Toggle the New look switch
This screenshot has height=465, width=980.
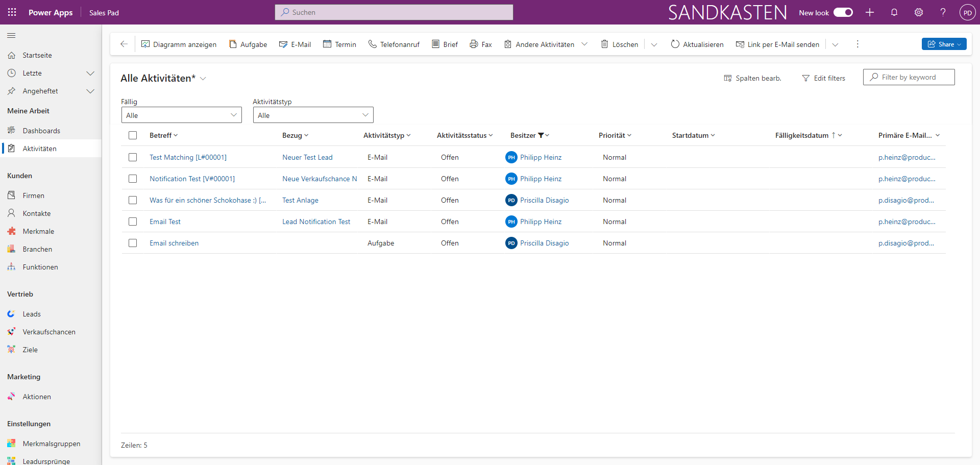click(843, 12)
